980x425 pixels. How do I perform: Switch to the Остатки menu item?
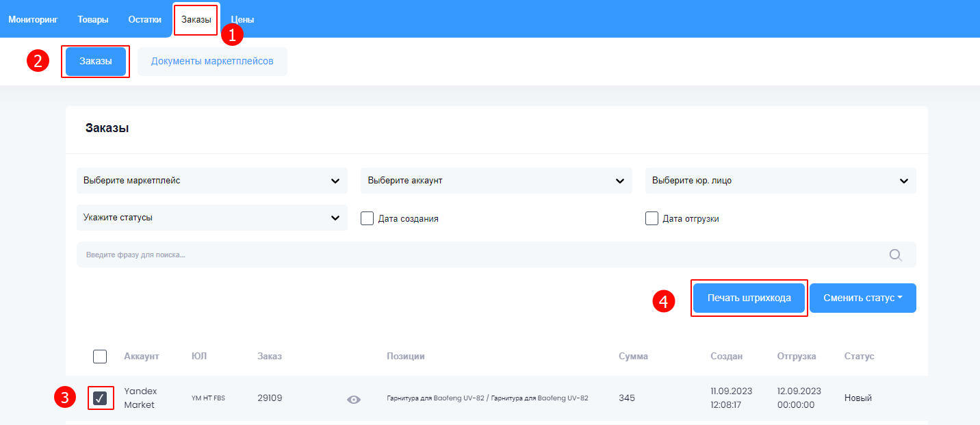click(x=145, y=19)
